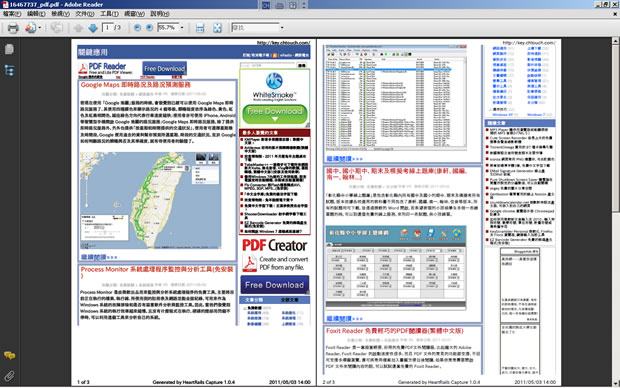Image resolution: width=620 pixels, height=388 pixels.
Task: Click the vertical scrollbar thumb
Action: pos(616,129)
